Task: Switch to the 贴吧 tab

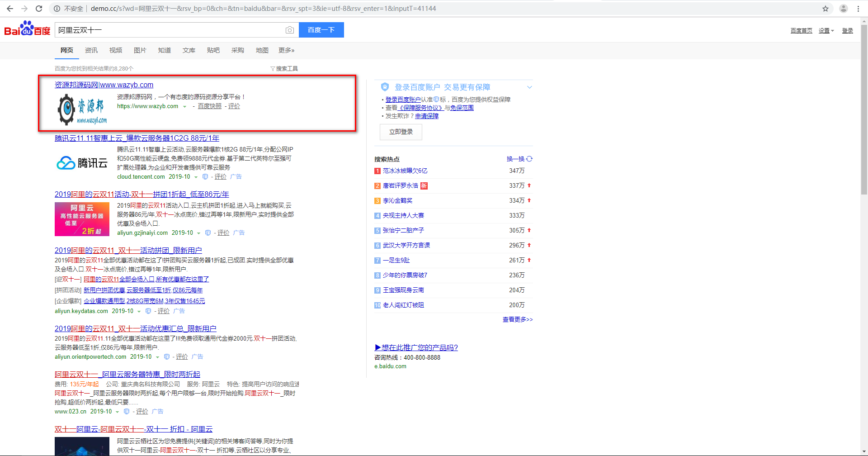Action: 213,50
